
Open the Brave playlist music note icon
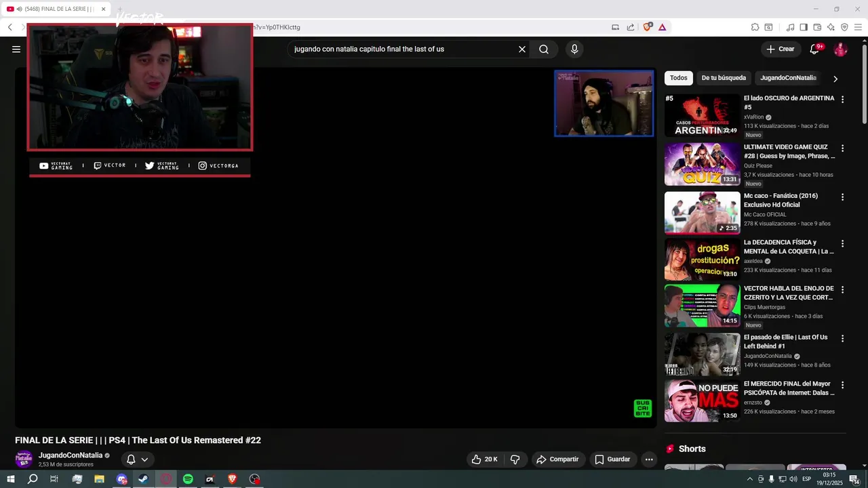pos(790,27)
